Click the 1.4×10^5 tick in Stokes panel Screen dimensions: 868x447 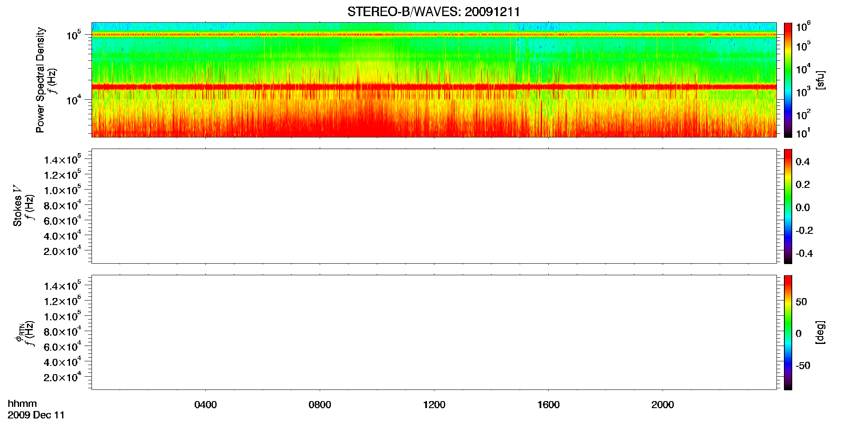62,159
